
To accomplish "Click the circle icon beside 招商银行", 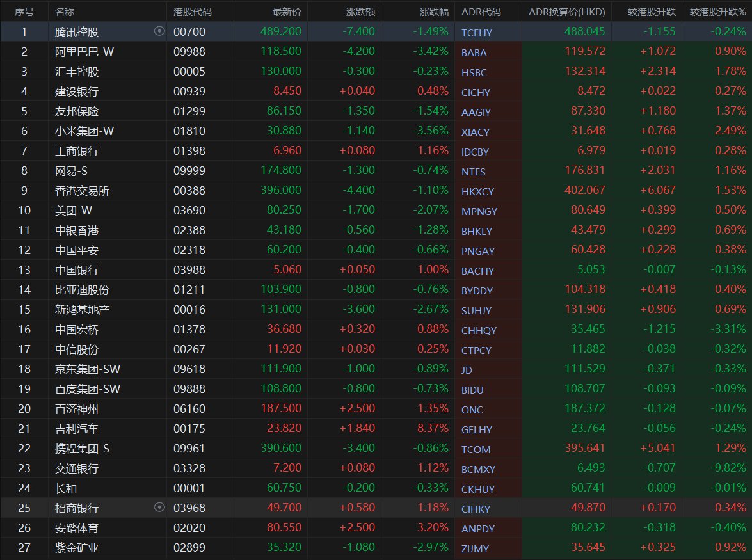I will (159, 508).
